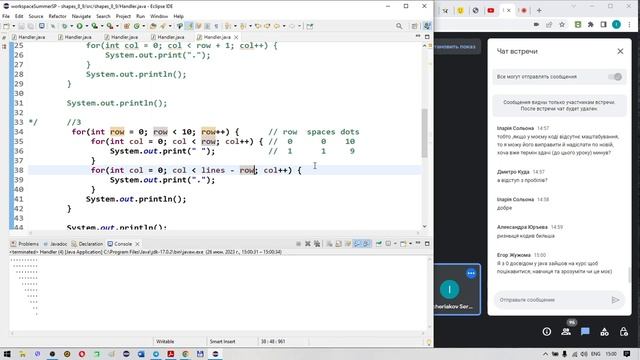Maximize the editor area
The width and height of the screenshot is (640, 360).
pyautogui.click(x=427, y=36)
